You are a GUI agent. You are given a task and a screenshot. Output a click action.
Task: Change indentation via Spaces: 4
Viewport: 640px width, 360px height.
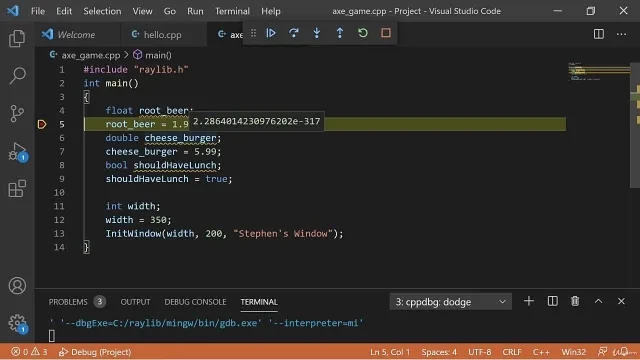(439, 352)
